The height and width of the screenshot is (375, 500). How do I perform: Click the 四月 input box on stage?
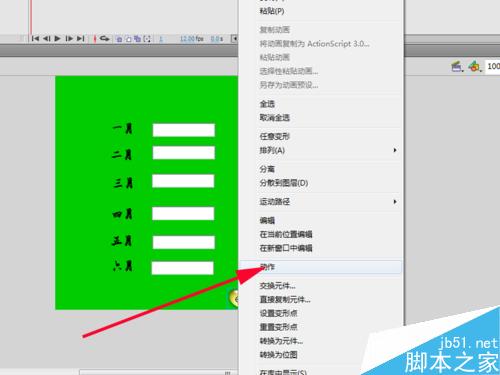click(183, 214)
